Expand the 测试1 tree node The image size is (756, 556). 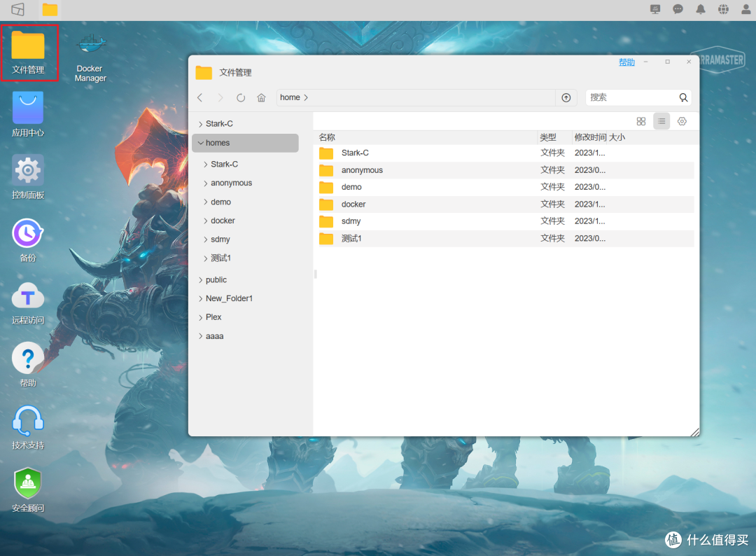[x=206, y=258]
